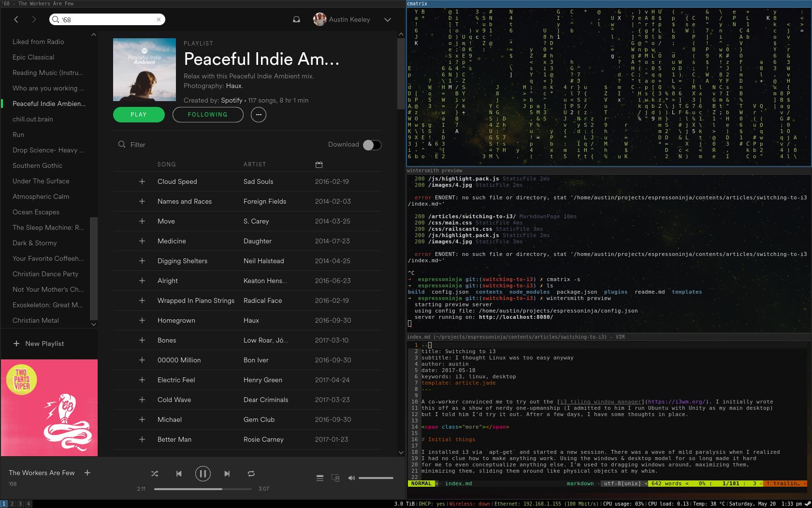Click track list scrollbar up arrow
Viewport: 812px width, 508px height.
pyautogui.click(x=401, y=34)
